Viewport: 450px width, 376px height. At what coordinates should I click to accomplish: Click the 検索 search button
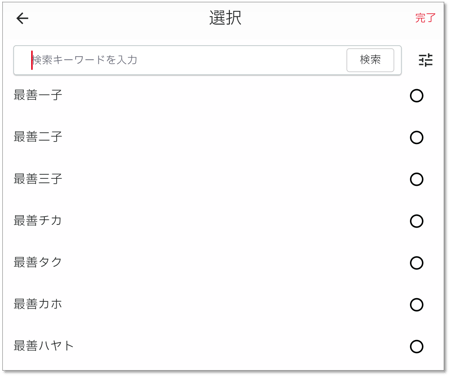point(370,60)
